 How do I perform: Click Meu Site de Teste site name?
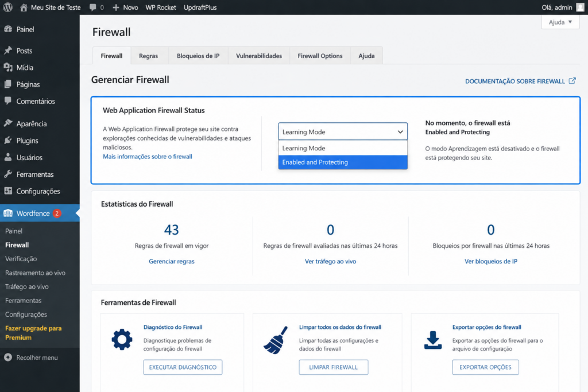point(56,7)
